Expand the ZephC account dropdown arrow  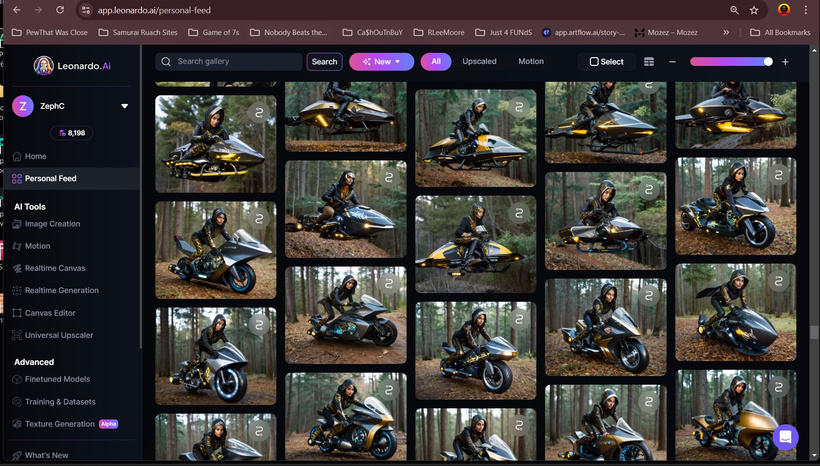pos(124,106)
